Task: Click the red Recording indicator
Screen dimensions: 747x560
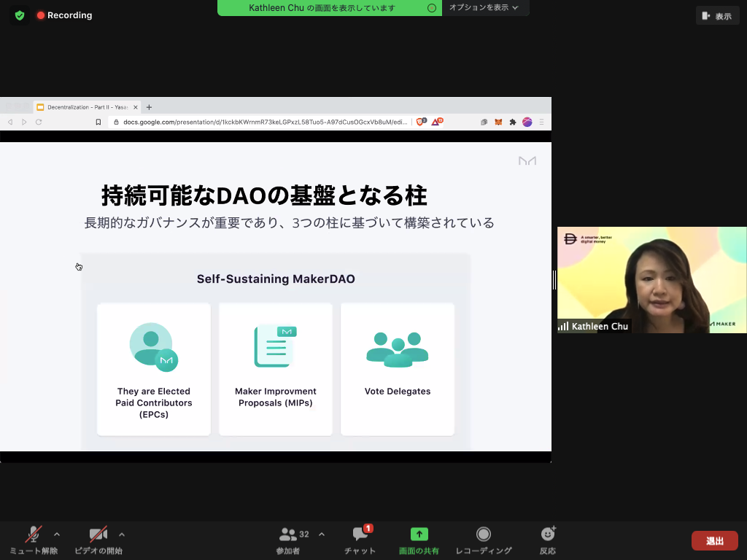Action: (x=64, y=15)
